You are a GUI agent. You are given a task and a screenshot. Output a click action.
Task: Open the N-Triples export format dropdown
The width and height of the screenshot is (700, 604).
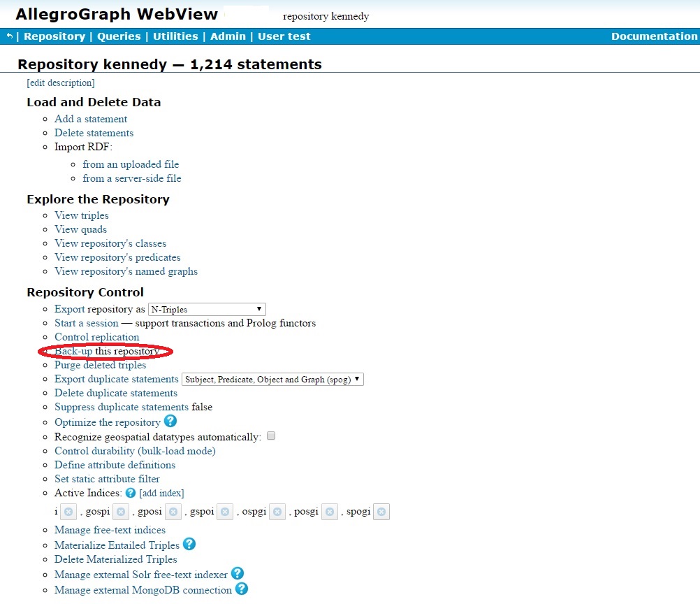[207, 309]
